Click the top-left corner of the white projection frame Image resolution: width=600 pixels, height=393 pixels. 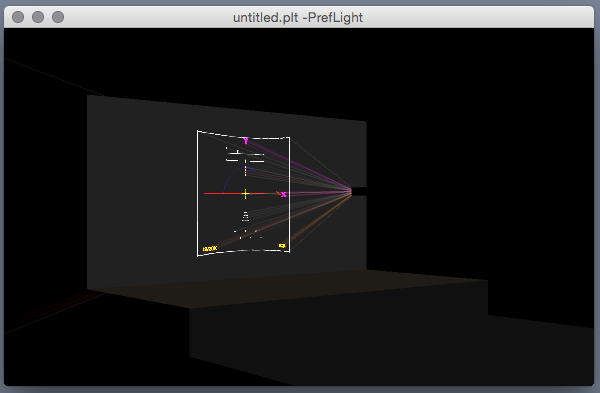pyautogui.click(x=197, y=131)
